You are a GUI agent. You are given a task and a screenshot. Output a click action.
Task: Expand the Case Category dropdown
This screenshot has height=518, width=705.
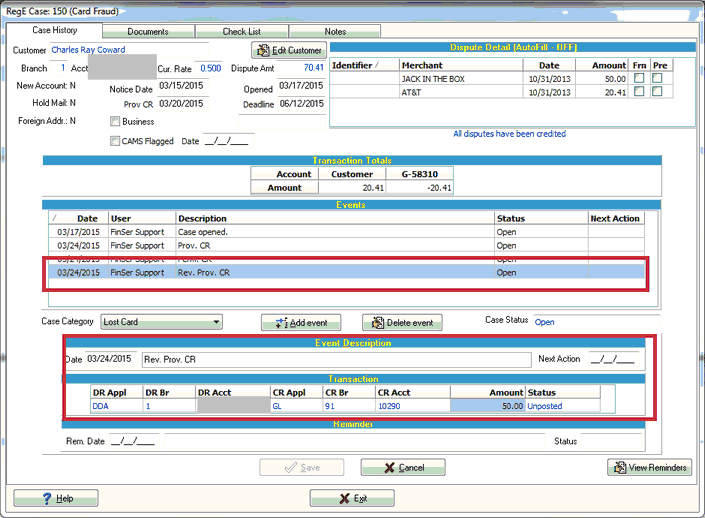tap(216, 322)
